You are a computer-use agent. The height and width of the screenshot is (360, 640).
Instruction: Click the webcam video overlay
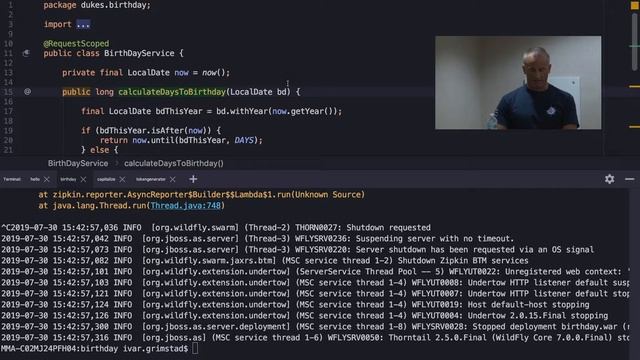(x=518, y=82)
